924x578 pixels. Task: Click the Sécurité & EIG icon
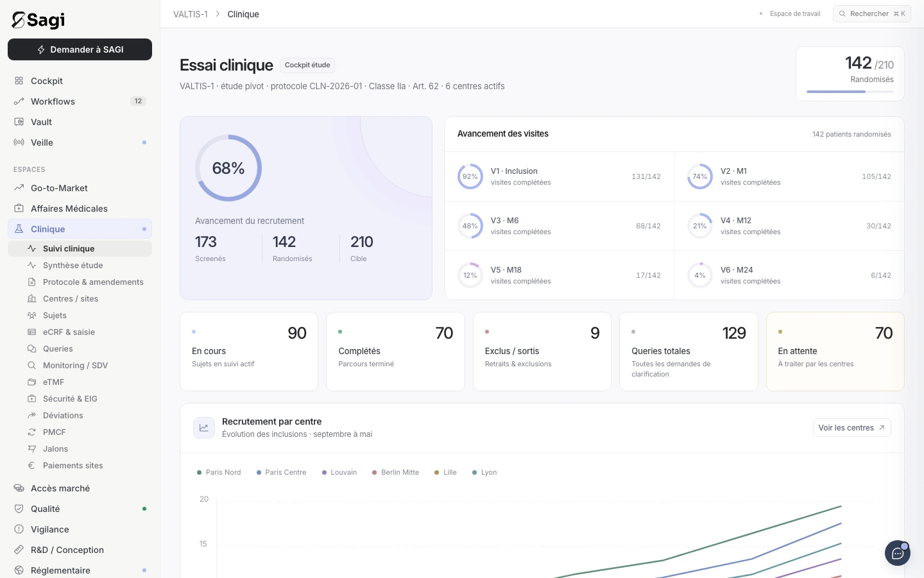tap(31, 398)
